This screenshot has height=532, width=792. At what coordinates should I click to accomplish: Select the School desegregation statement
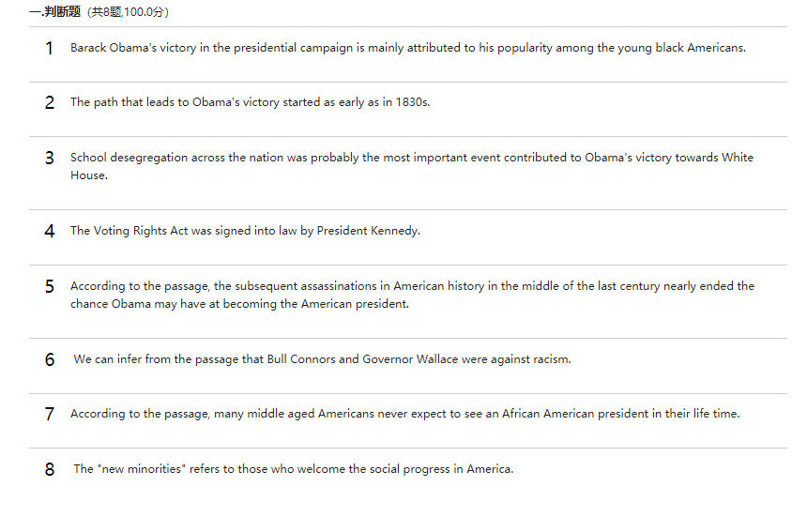(411, 158)
